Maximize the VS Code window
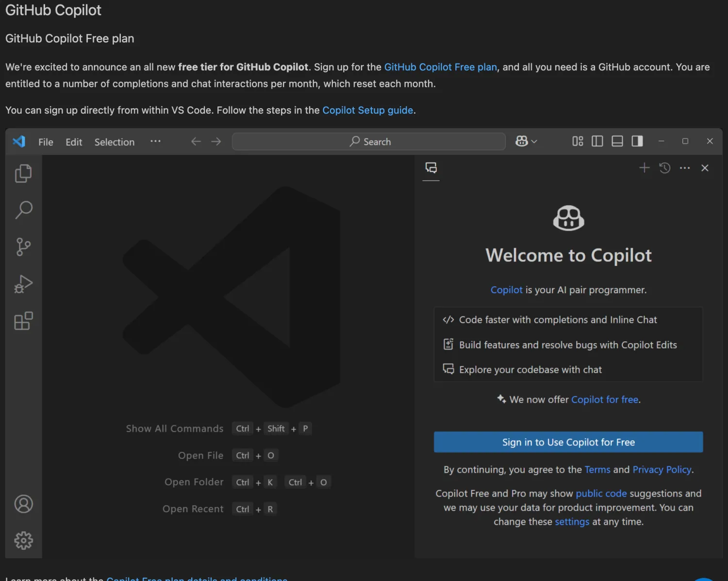The width and height of the screenshot is (728, 581). (x=685, y=141)
